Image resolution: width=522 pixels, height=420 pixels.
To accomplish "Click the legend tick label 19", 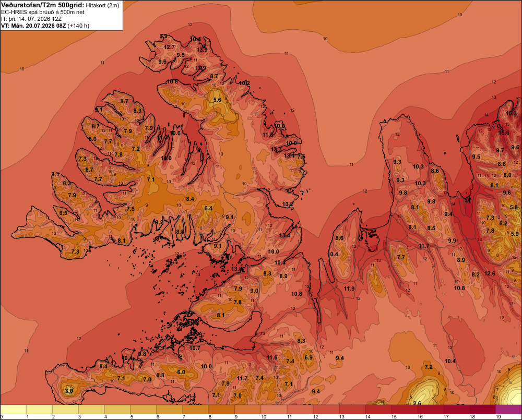I will coord(499,417).
